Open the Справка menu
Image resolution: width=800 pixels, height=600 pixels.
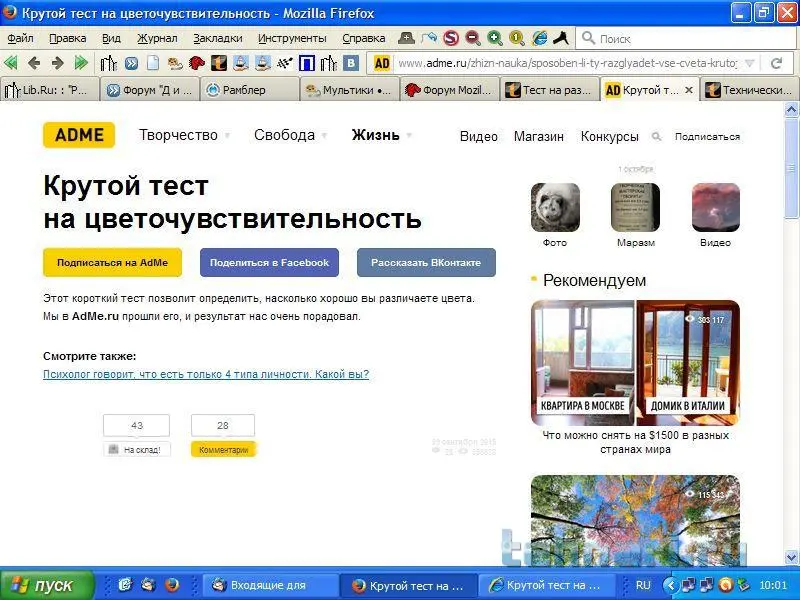(364, 38)
